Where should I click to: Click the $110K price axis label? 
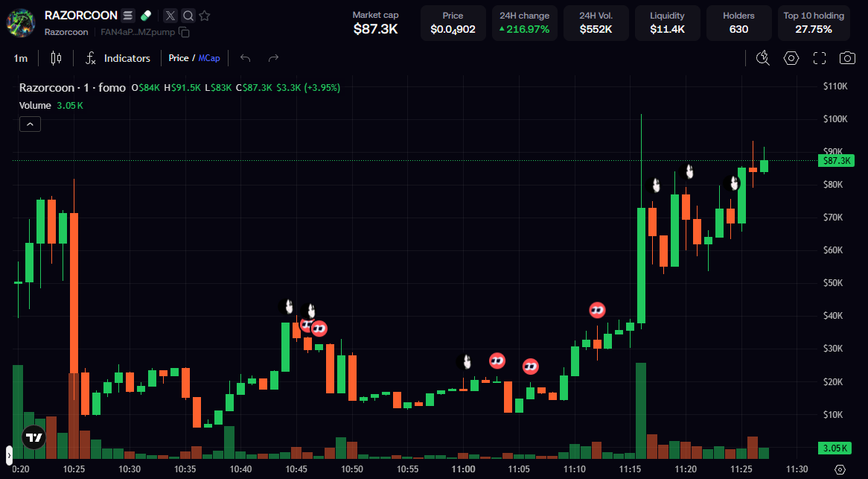835,86
